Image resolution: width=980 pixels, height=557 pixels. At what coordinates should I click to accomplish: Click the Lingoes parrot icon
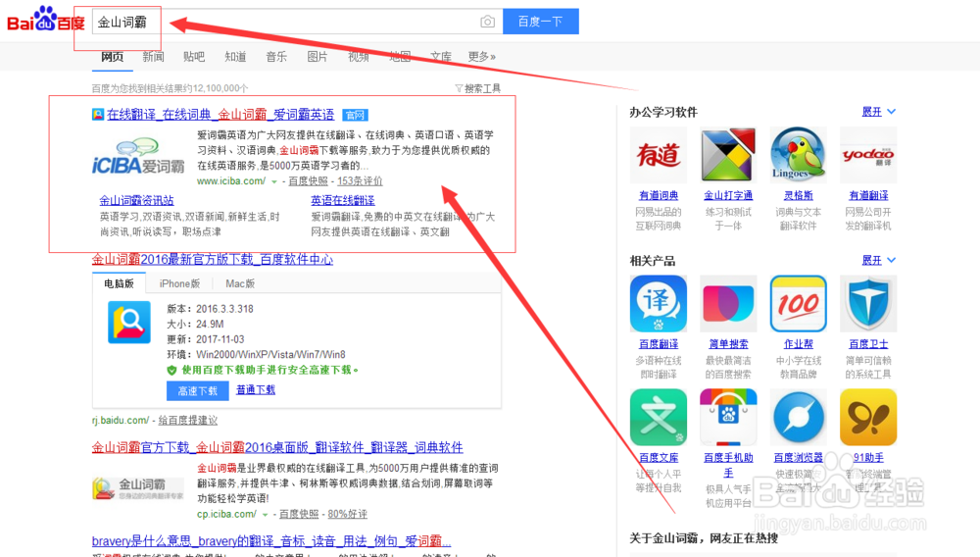point(798,154)
